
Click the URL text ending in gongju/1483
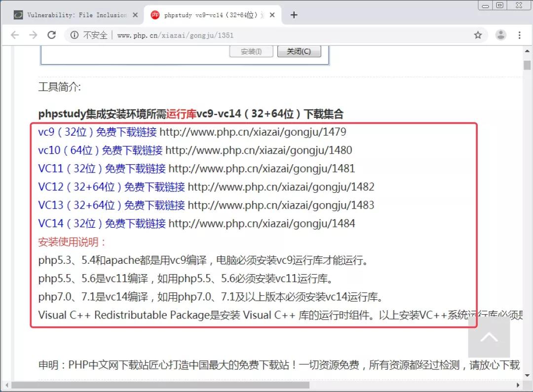click(281, 205)
